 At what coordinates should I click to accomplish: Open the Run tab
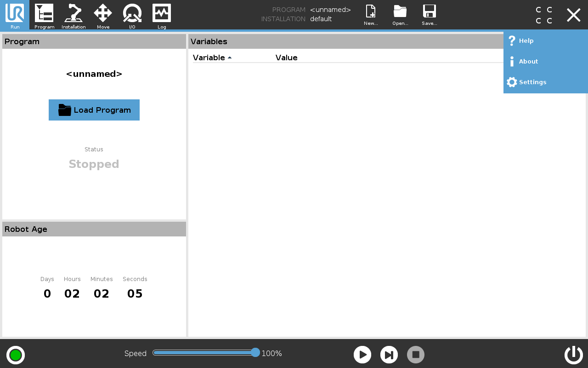(15, 15)
